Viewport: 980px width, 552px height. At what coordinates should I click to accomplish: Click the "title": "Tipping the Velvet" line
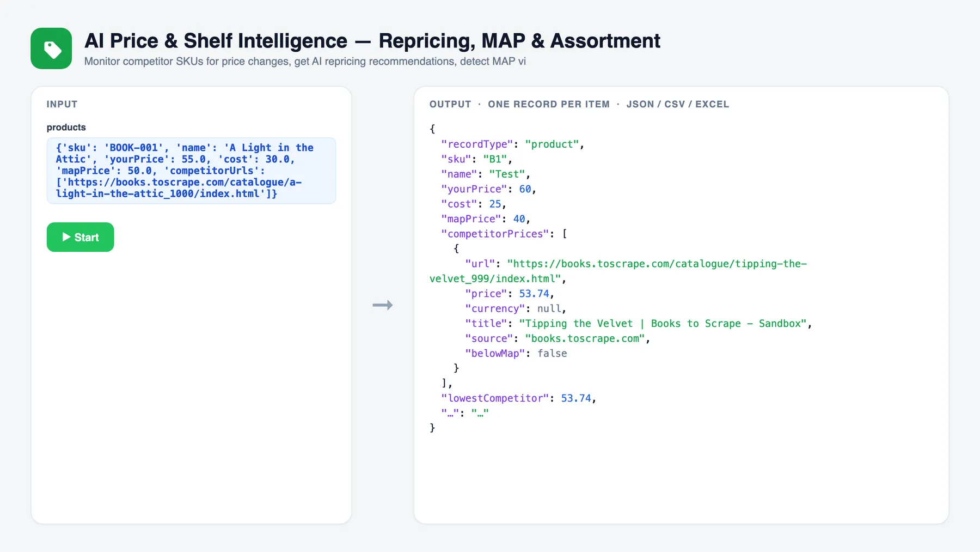(x=639, y=324)
